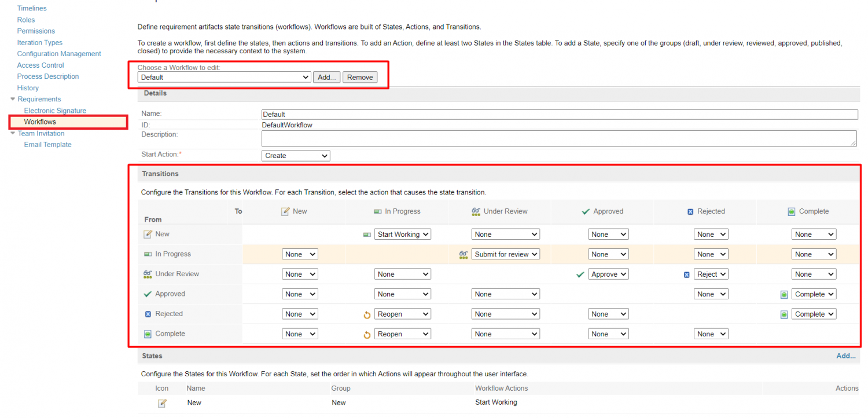Click the In Progress icon in the From column
The image size is (868, 418).
point(147,254)
